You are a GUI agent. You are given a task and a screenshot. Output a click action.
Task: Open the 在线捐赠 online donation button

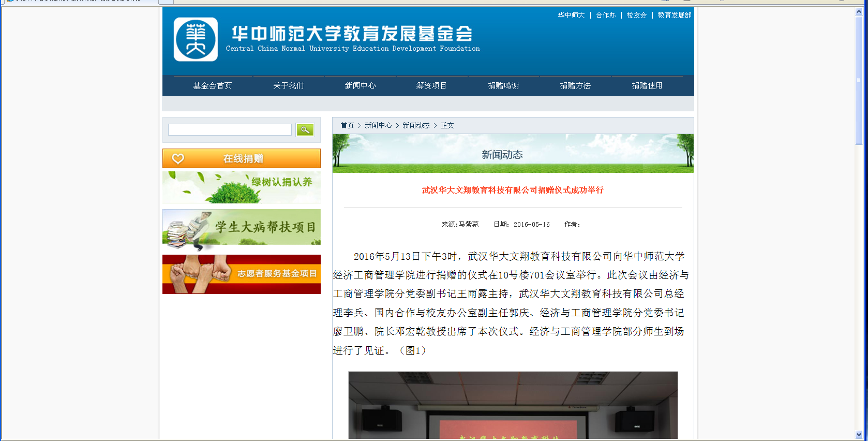(x=242, y=158)
